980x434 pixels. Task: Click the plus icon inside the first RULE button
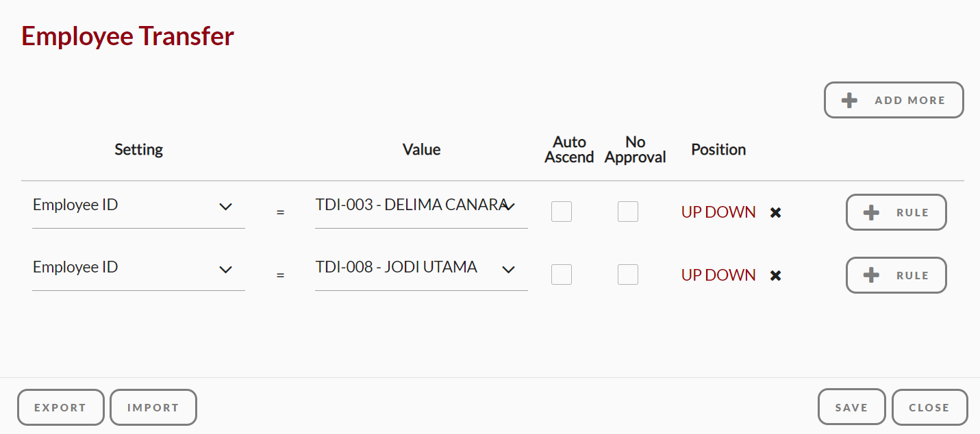[x=871, y=212]
